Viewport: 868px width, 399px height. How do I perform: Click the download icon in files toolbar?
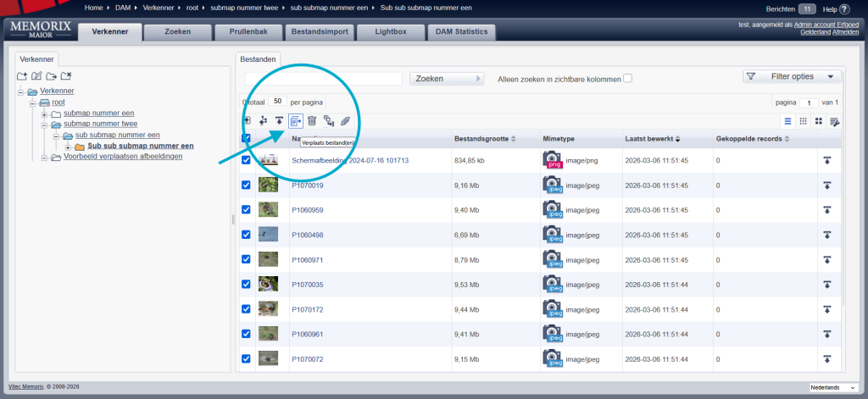tap(279, 121)
